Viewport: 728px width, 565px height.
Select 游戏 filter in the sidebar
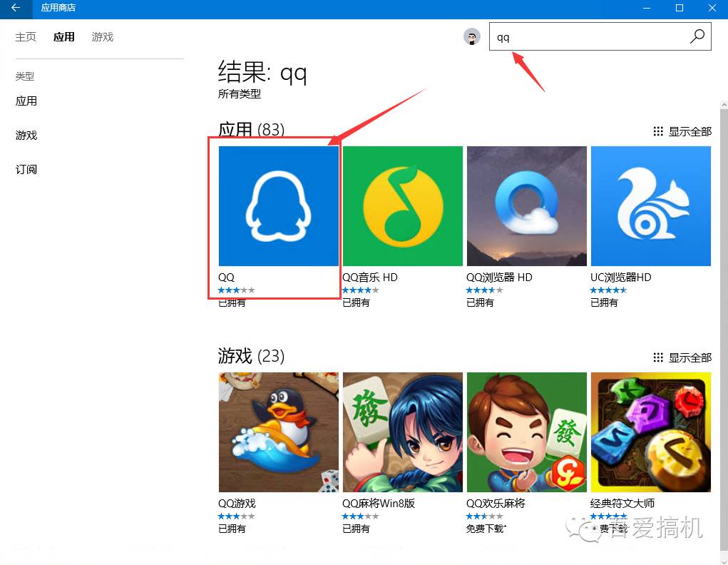point(26,135)
